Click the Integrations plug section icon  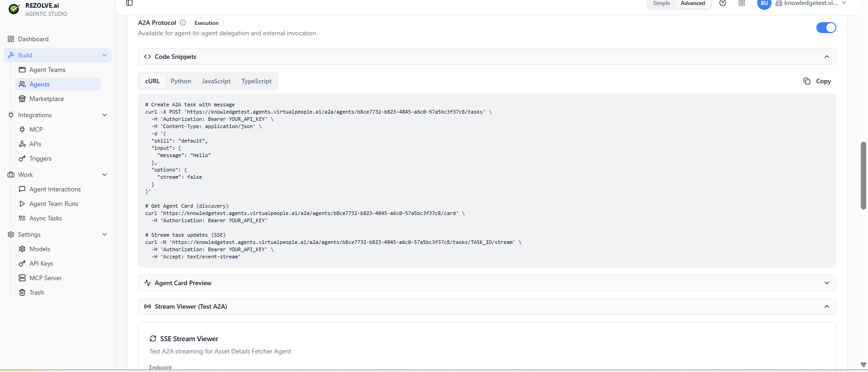pyautogui.click(x=11, y=115)
